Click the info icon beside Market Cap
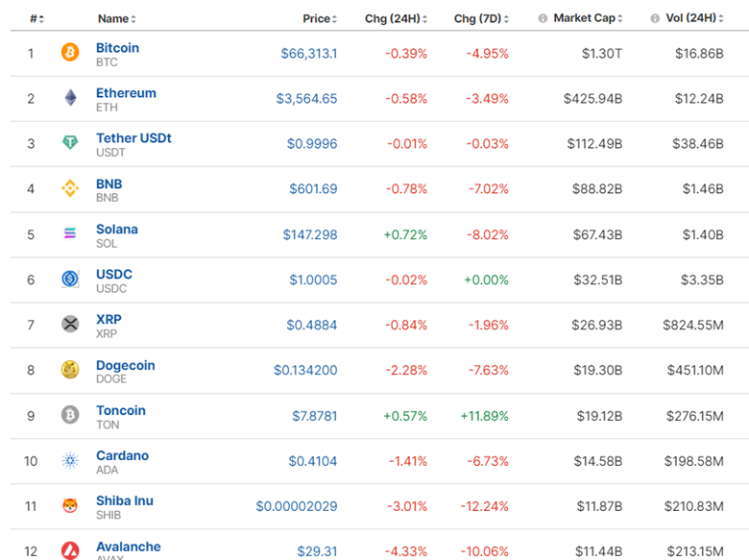Viewport: 749px width, 560px height. [543, 18]
